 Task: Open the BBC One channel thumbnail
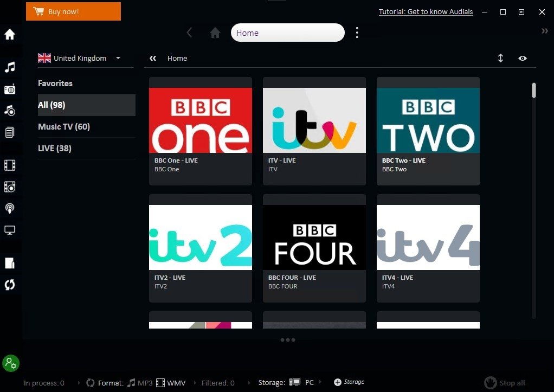[201, 120]
